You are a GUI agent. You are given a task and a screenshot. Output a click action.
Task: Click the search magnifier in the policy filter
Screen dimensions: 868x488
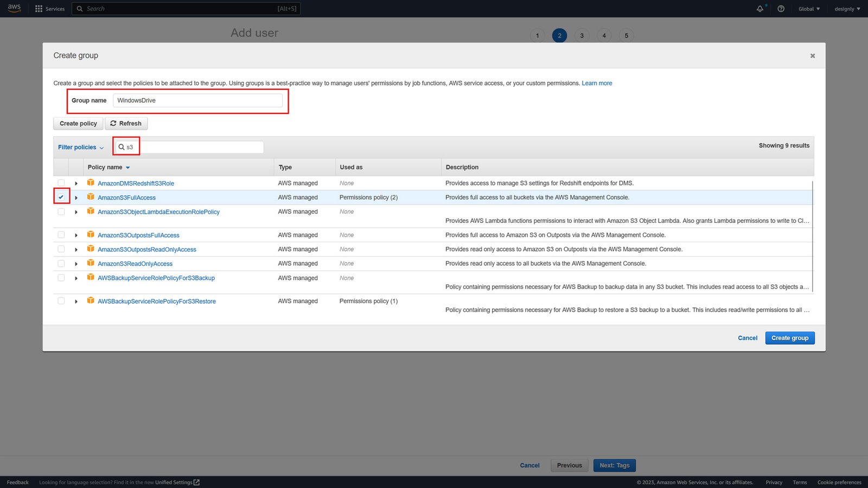click(x=122, y=147)
